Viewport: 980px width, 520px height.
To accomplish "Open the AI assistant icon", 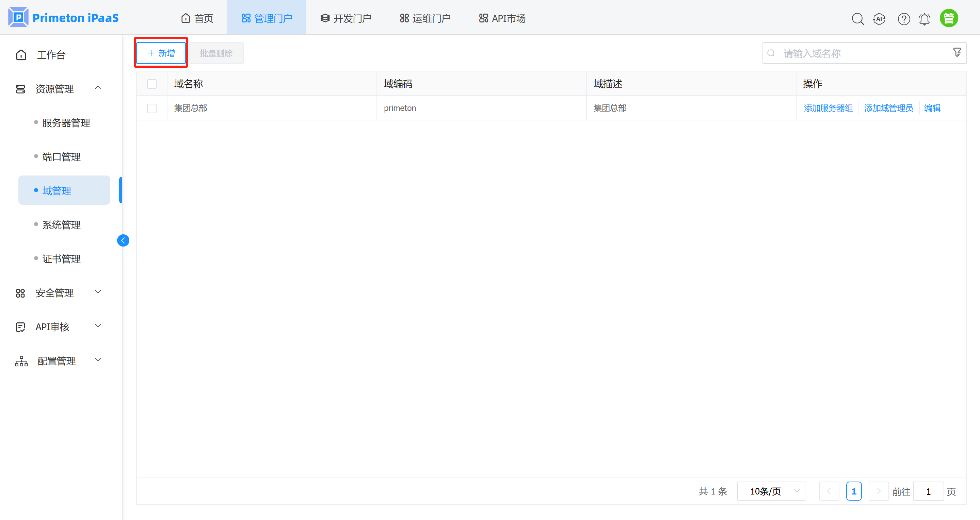I will [879, 19].
